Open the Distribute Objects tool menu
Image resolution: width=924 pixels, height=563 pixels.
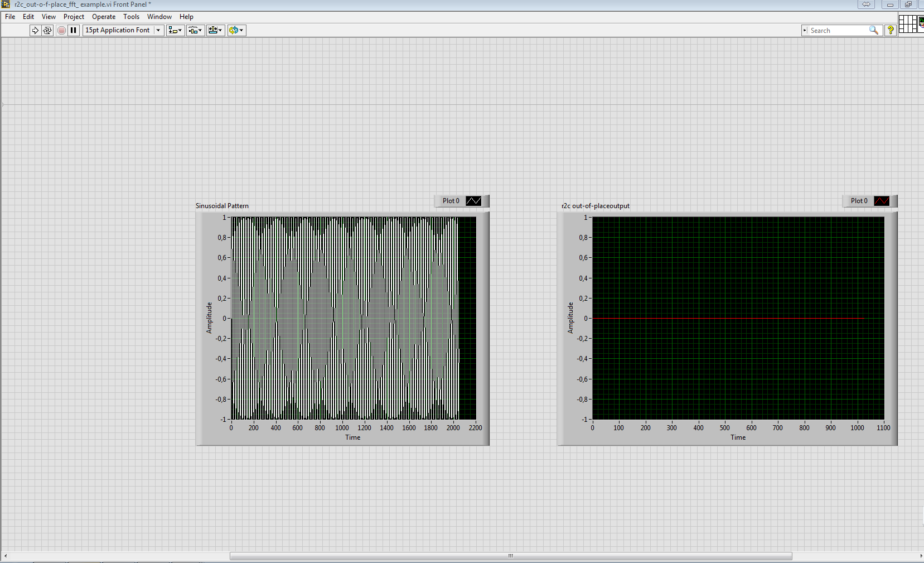[x=195, y=30]
